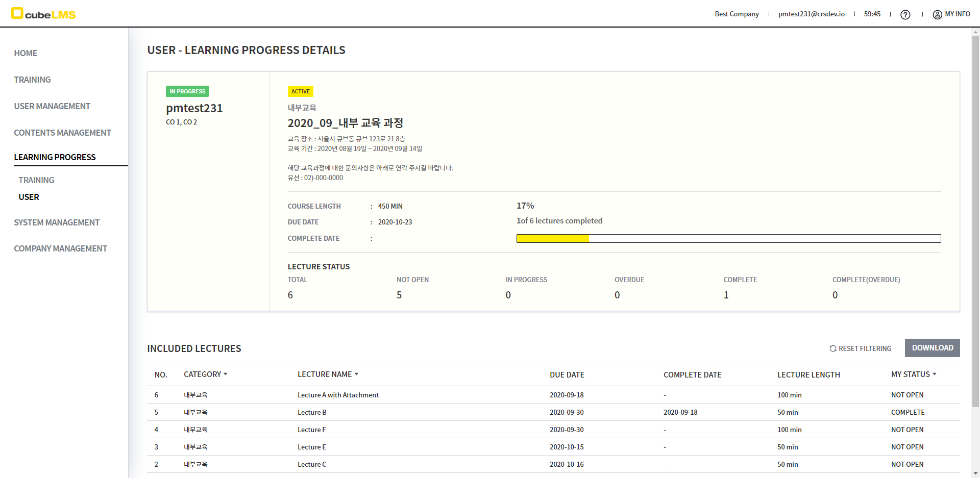This screenshot has height=478, width=980.
Task: Select SYSTEM MANAGEMENT in sidebar
Action: click(57, 222)
